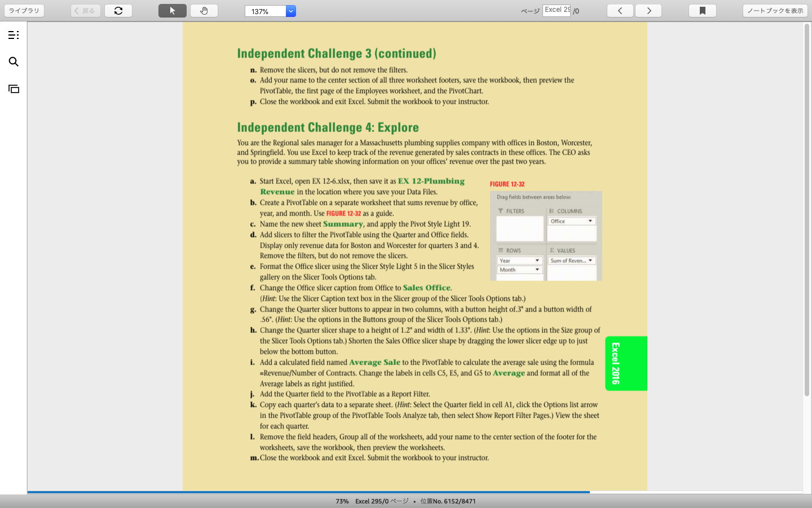The image size is (812, 508).
Task: Click the Month field in figure ROWS area
Action: (x=519, y=270)
